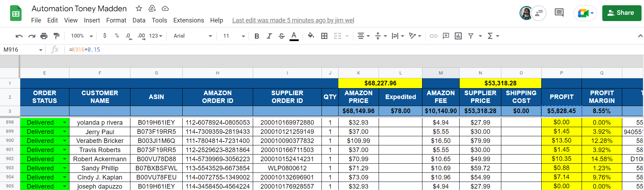This screenshot has height=190, width=644.
Task: Open horizontal align dropdown
Action: point(364,36)
